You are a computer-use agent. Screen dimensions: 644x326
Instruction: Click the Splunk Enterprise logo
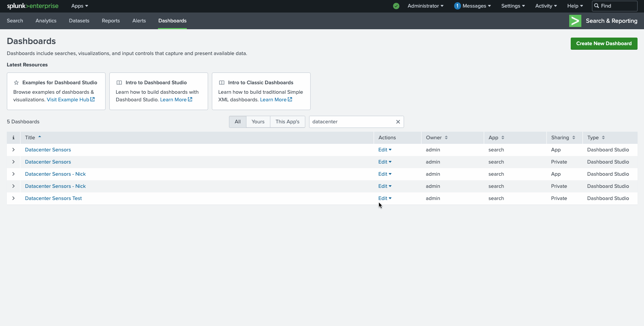33,6
